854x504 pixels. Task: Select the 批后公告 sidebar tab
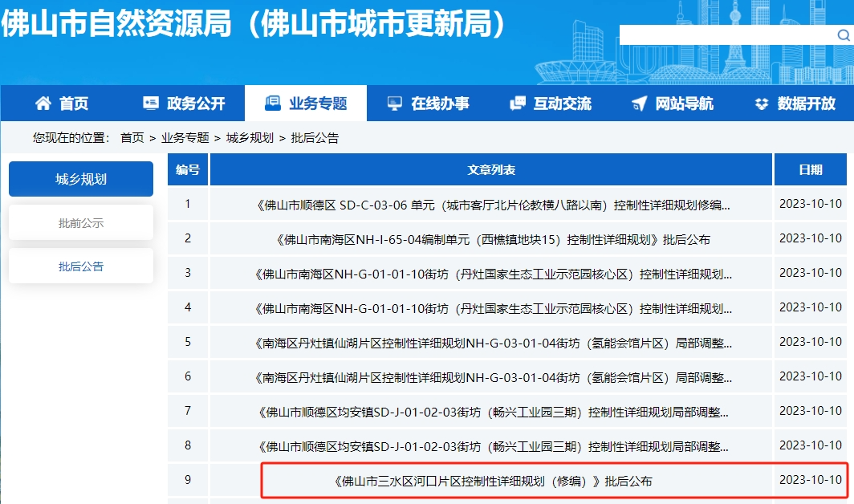(x=81, y=266)
